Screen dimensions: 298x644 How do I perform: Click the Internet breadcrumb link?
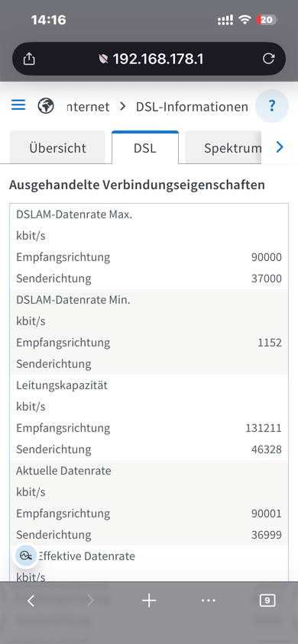[x=88, y=107]
